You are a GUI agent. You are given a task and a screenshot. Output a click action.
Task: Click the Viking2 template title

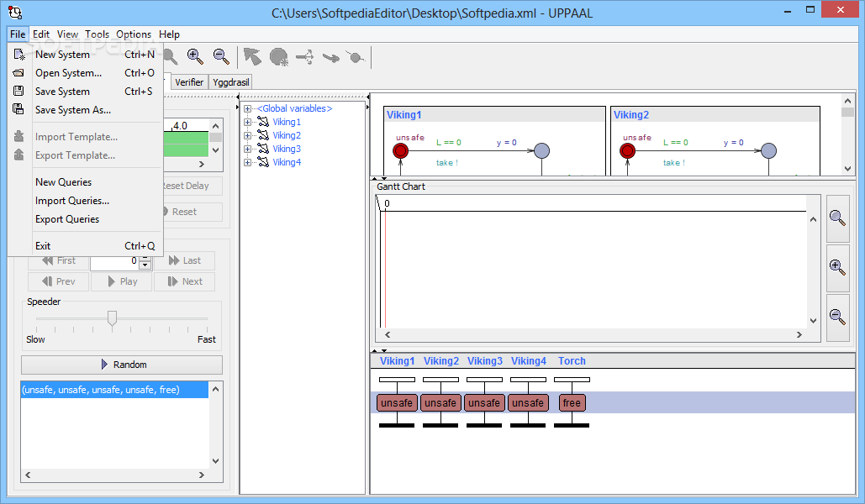tap(631, 115)
